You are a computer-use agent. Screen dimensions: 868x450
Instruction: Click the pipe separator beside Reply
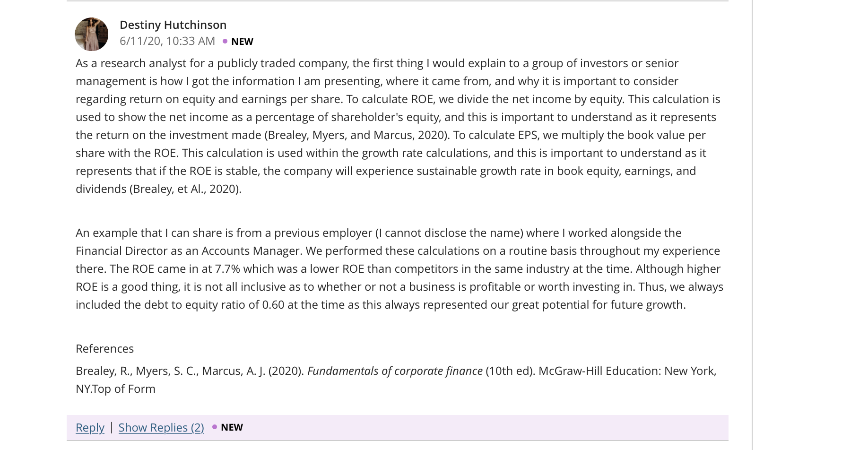112,427
